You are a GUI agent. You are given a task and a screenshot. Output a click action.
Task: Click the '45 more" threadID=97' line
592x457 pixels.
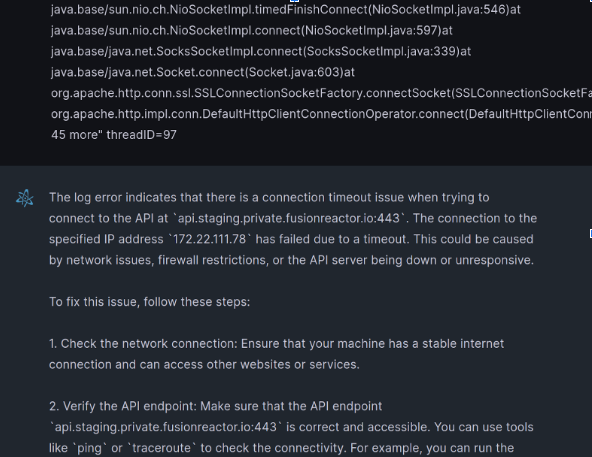click(114, 134)
